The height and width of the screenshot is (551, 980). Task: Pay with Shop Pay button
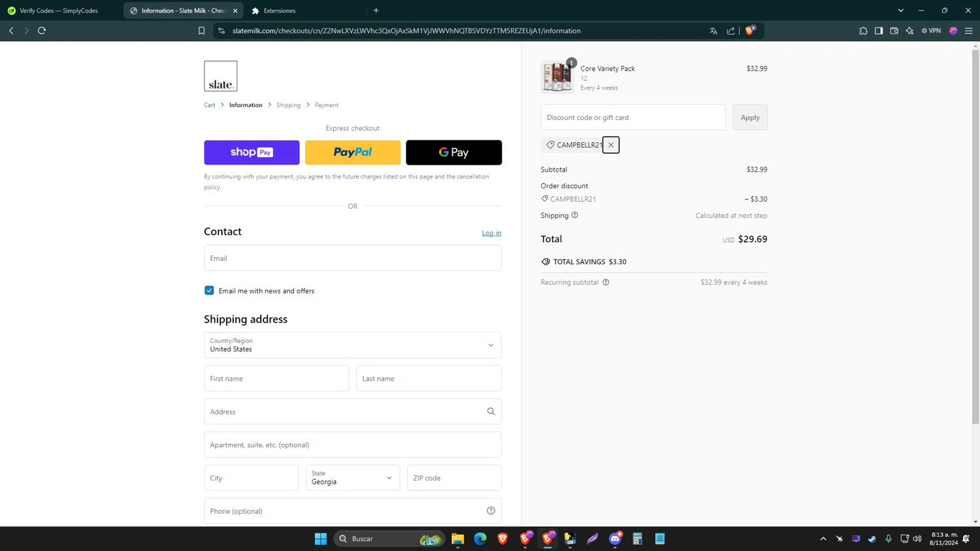[252, 152]
